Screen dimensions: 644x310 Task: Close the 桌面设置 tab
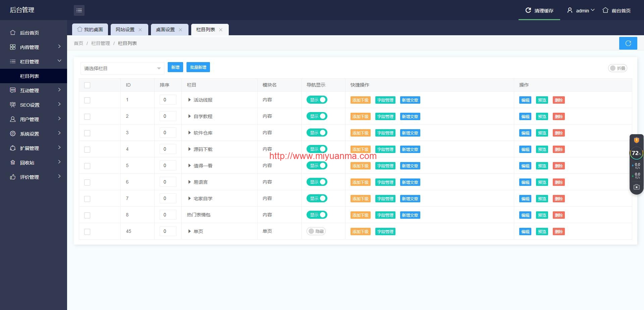tap(180, 30)
